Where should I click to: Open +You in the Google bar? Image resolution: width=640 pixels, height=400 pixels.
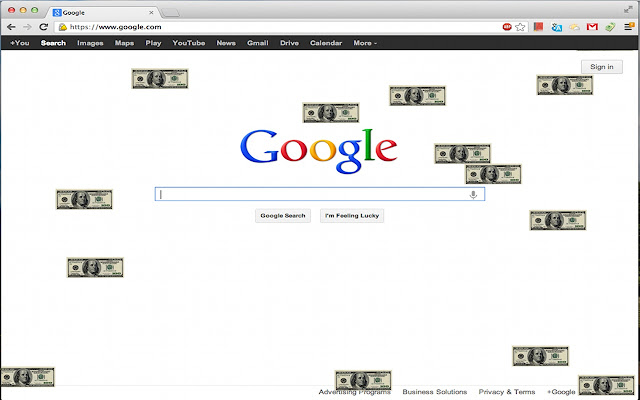tap(20, 43)
